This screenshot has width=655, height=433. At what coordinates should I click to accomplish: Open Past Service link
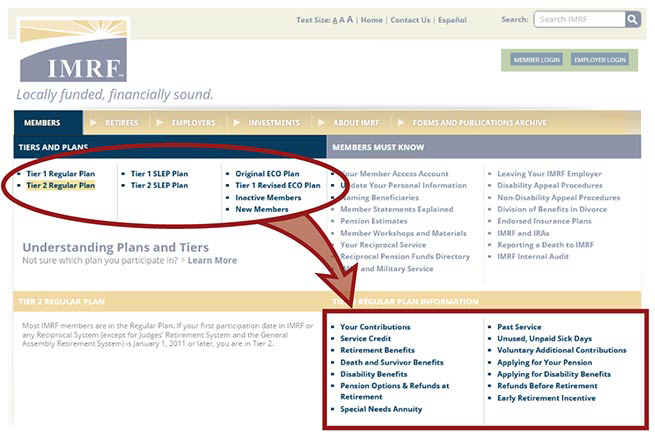click(519, 327)
